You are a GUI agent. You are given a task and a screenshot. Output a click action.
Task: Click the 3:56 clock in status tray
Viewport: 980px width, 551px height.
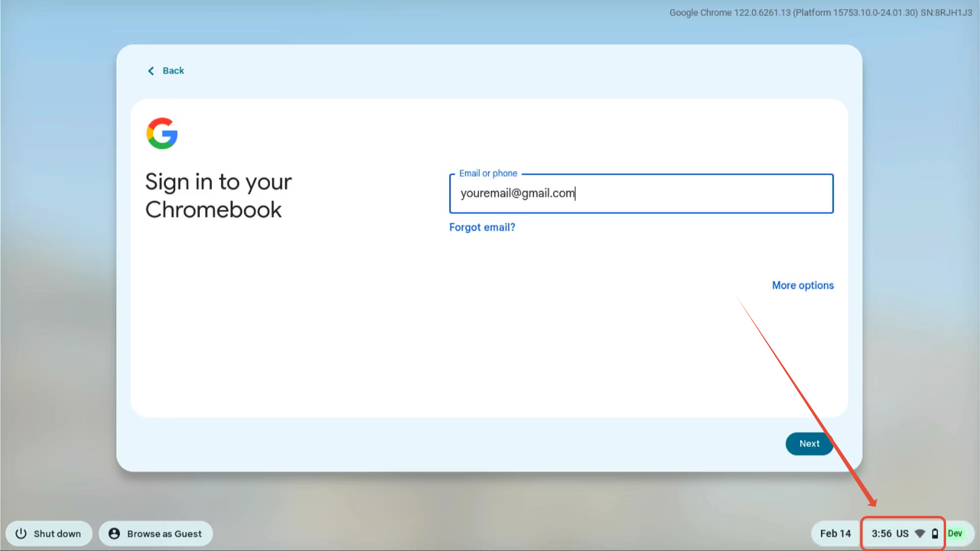[881, 533]
